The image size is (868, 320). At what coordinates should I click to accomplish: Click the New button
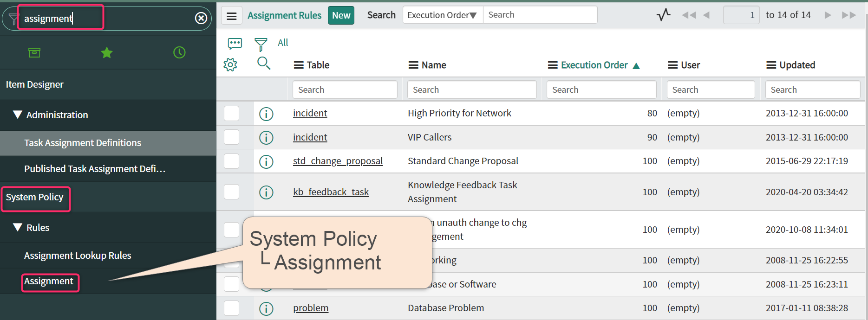341,15
